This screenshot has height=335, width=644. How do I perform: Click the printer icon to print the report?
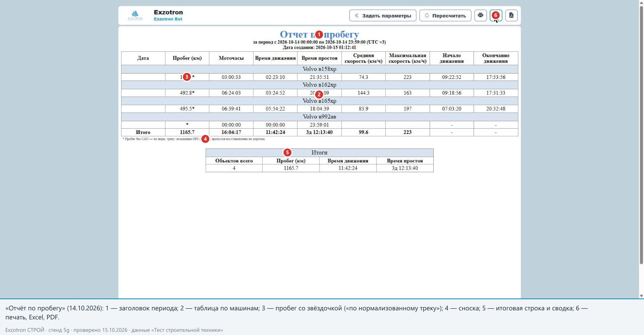(481, 16)
